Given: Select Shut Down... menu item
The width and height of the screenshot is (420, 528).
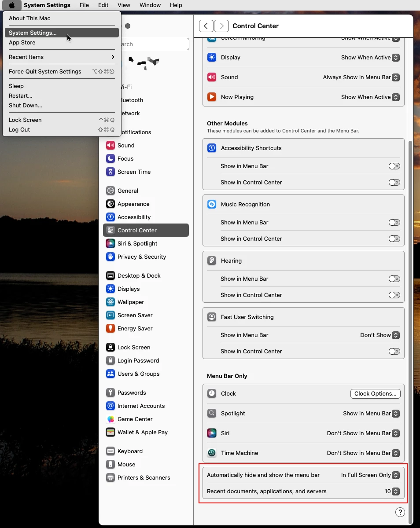Looking at the screenshot, I should pos(62,105).
